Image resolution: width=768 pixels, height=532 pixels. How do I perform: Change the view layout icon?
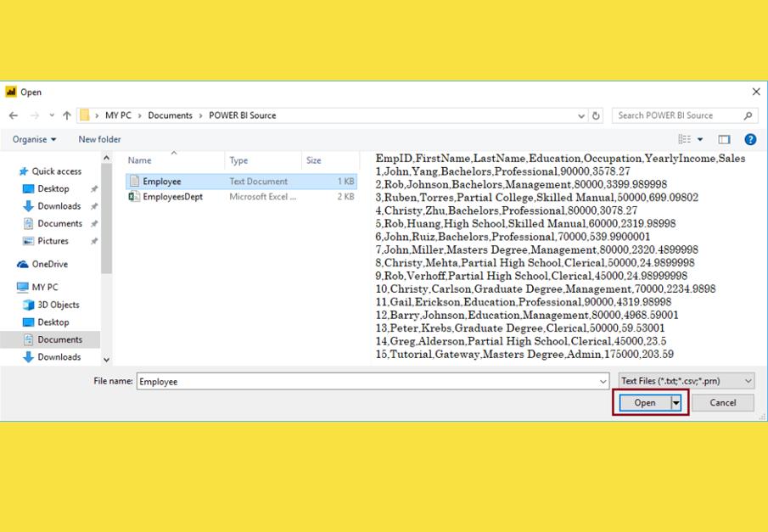point(684,140)
